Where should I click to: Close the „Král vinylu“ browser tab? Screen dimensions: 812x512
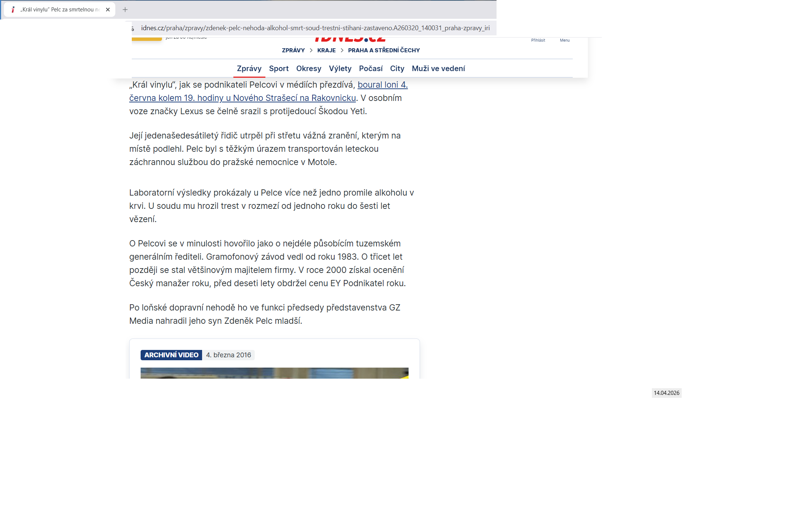[x=108, y=10]
